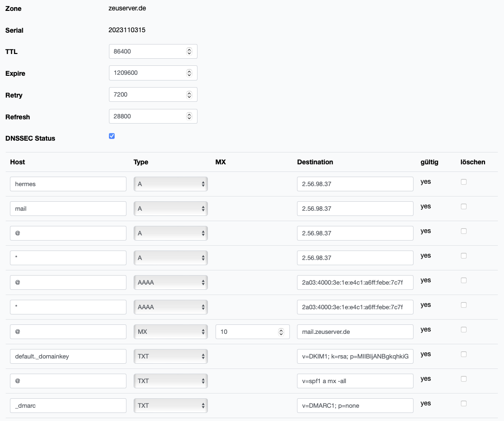Open the MX record Type dropdown
504x421 pixels.
171,331
